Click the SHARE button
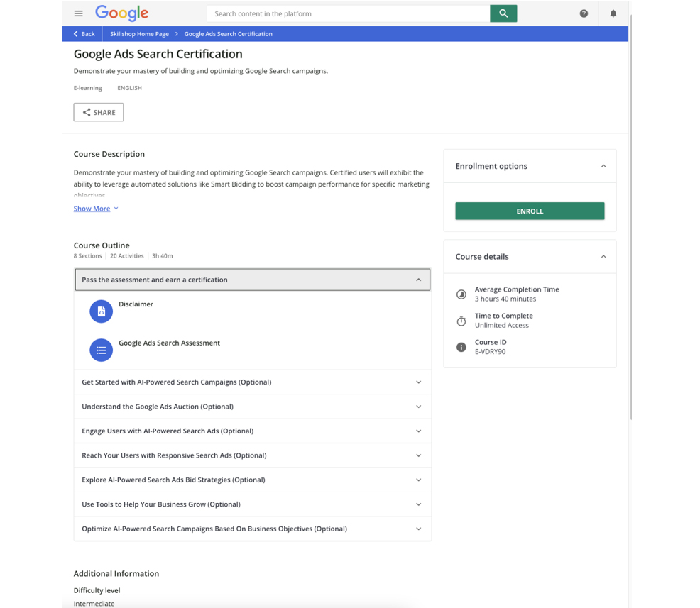The image size is (700, 608). tap(99, 112)
